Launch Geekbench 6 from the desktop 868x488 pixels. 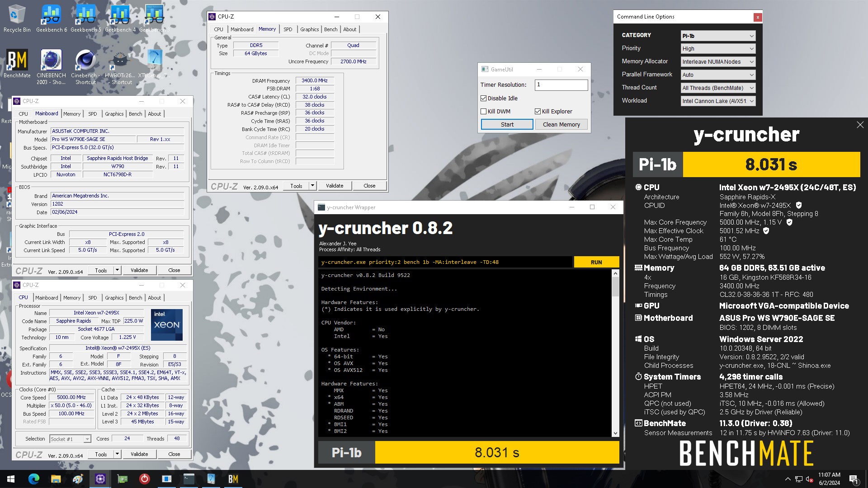tap(52, 19)
